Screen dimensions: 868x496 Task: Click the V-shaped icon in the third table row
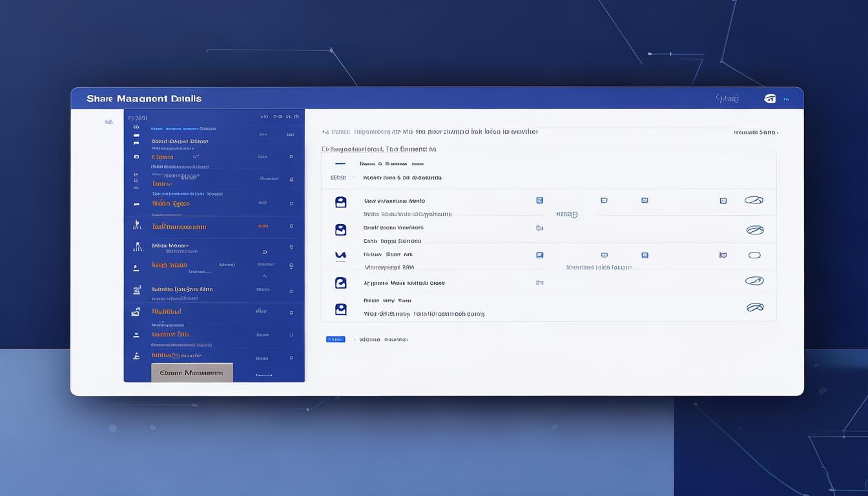click(340, 256)
